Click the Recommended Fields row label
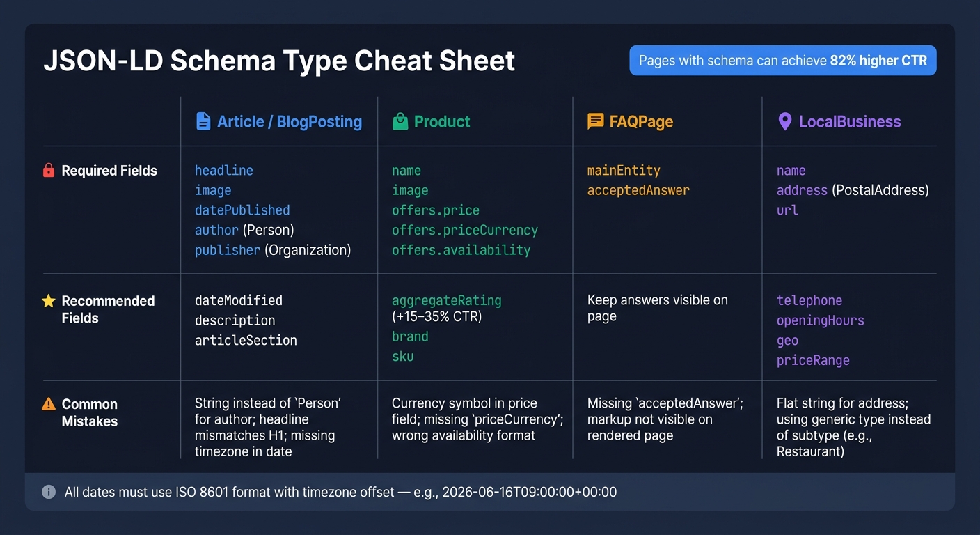 pyautogui.click(x=108, y=309)
